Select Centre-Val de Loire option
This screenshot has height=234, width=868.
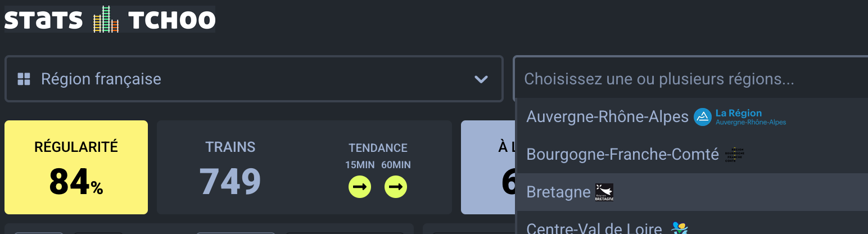click(594, 229)
